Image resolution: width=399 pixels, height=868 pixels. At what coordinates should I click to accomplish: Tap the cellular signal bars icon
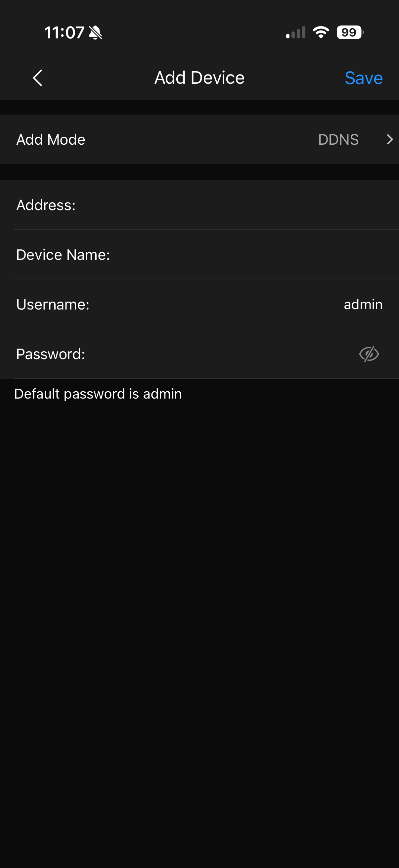[296, 32]
